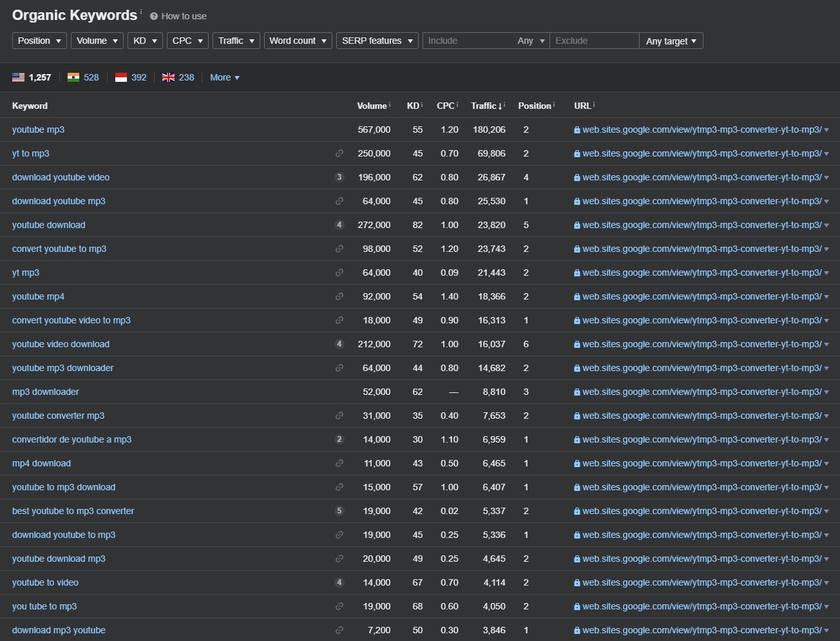Click the Keyword column header

(30, 106)
